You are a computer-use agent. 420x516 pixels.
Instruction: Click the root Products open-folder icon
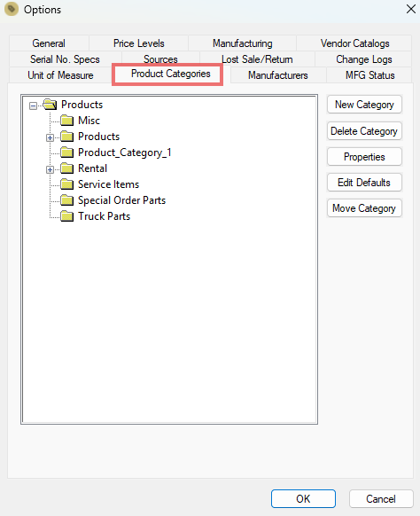pyautogui.click(x=50, y=105)
